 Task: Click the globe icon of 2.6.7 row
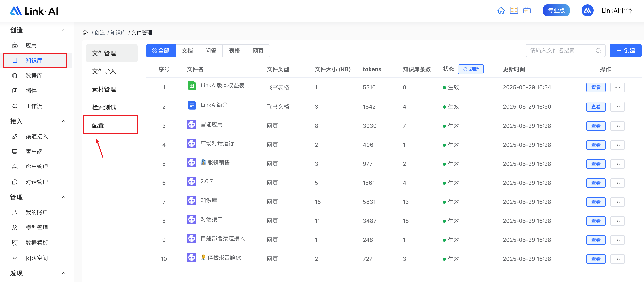[192, 181]
